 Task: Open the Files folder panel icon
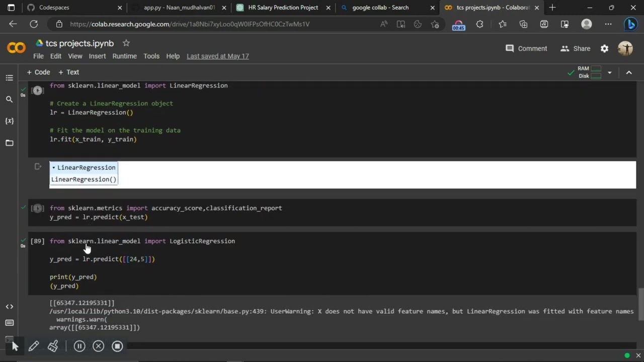(9, 143)
